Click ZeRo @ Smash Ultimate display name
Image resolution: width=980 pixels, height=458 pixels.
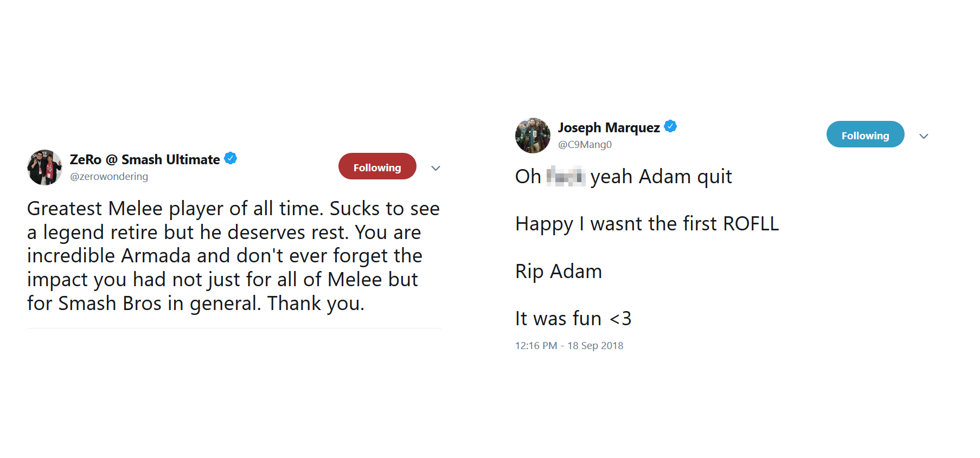pos(144,158)
